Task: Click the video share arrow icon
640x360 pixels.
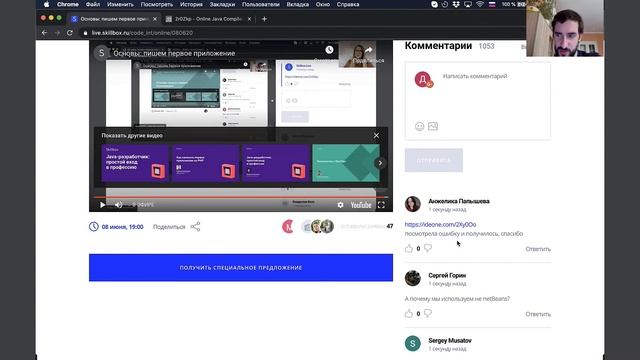Action: click(x=369, y=50)
